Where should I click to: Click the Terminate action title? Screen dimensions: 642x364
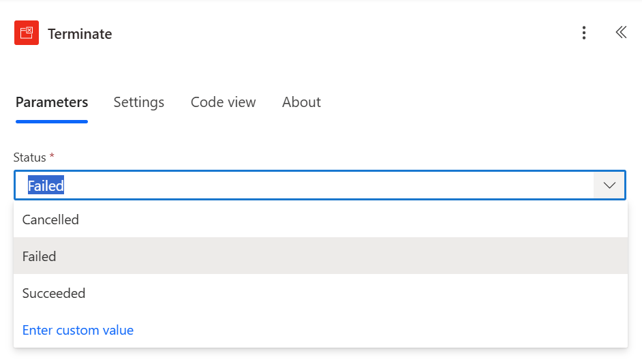pyautogui.click(x=80, y=34)
